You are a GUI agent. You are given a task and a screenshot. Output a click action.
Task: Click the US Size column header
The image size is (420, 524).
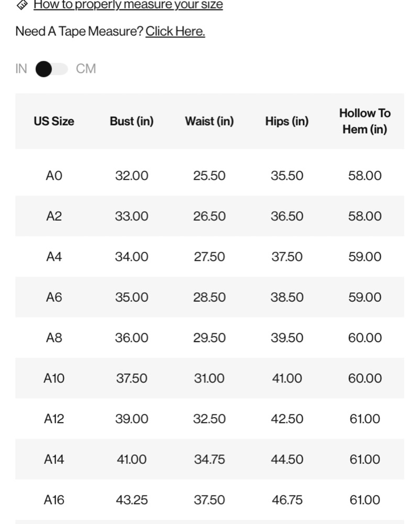[54, 122]
